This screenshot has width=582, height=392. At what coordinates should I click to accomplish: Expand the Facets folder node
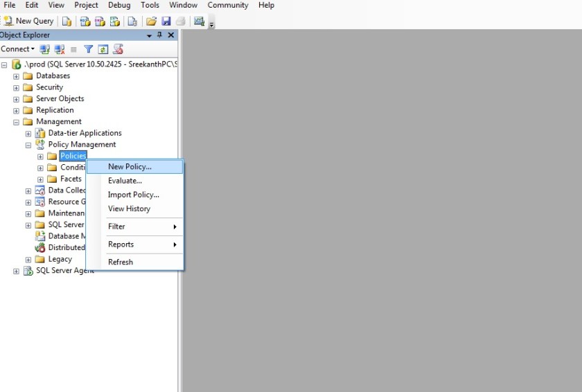coord(40,179)
